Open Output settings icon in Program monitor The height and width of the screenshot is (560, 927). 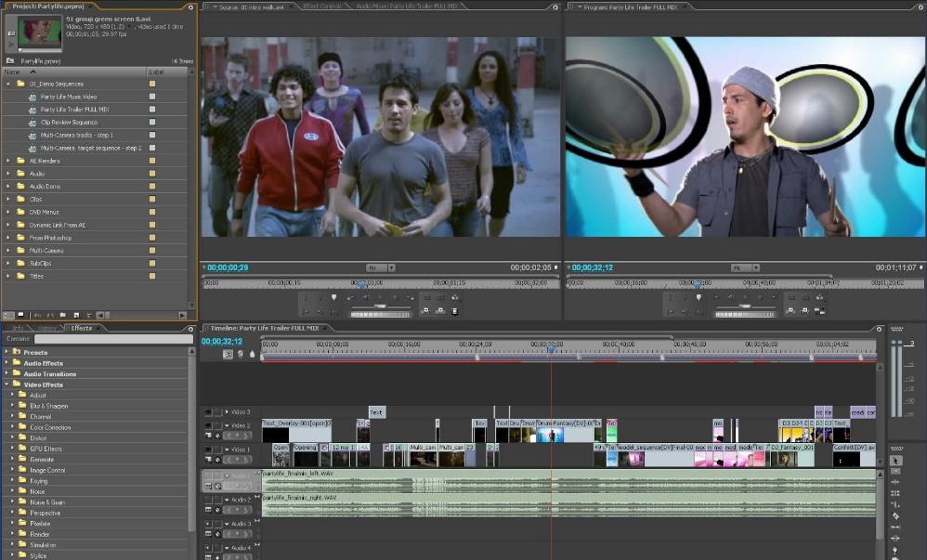click(819, 297)
